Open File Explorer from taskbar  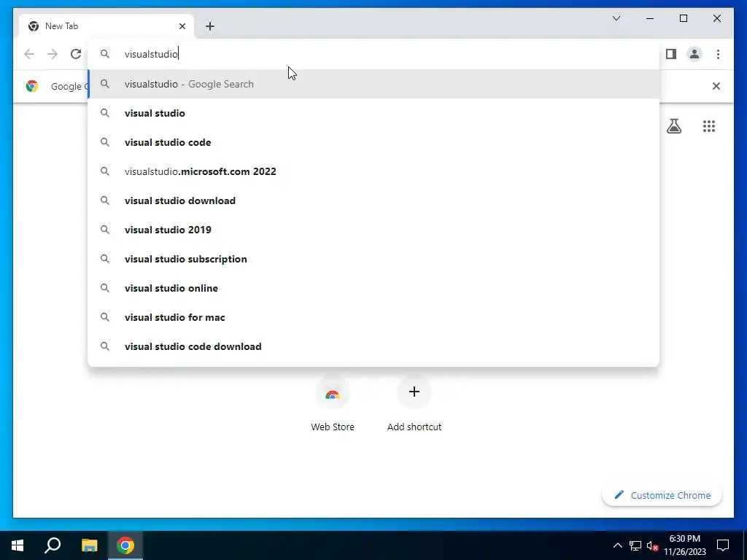pyautogui.click(x=89, y=545)
